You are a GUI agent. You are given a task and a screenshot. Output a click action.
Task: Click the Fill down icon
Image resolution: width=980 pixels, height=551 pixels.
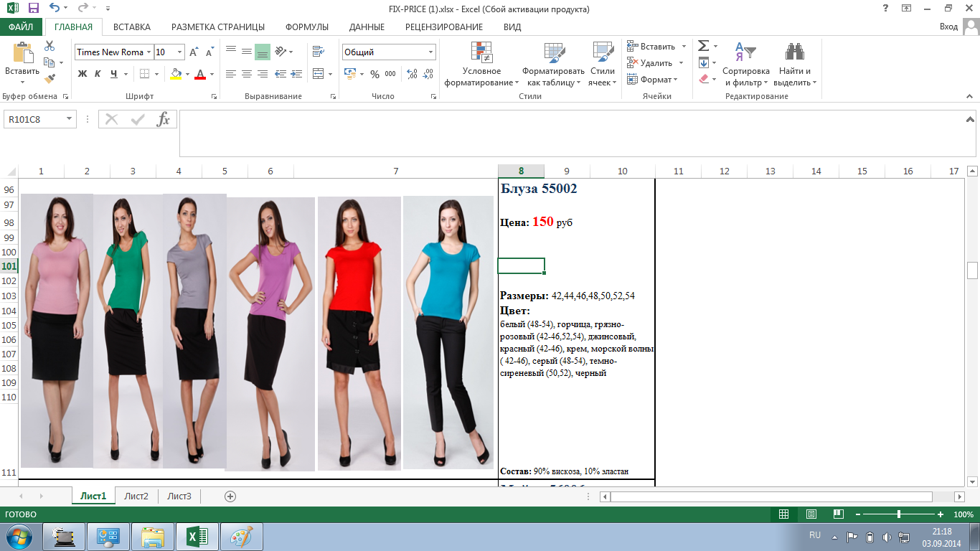[x=703, y=62]
